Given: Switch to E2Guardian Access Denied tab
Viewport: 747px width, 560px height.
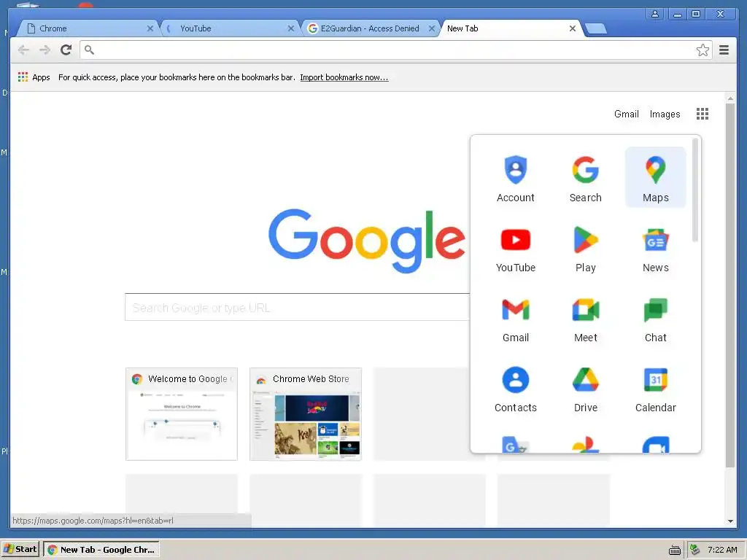Looking at the screenshot, I should coord(370,28).
